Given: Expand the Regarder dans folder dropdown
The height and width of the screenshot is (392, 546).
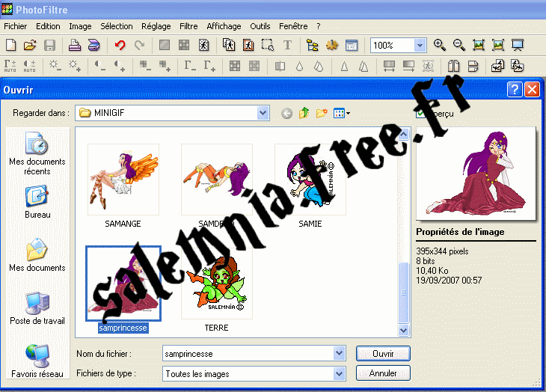Looking at the screenshot, I should point(263,114).
